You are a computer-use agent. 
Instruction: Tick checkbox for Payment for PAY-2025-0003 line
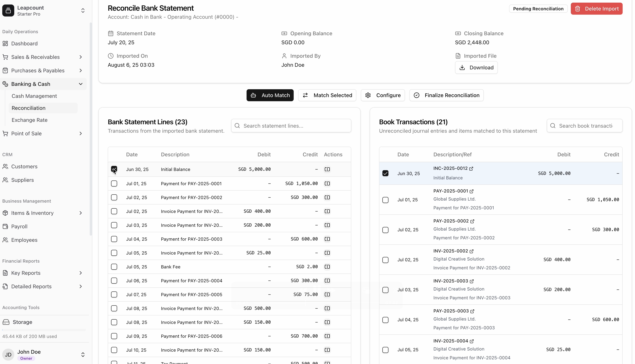coord(114,239)
